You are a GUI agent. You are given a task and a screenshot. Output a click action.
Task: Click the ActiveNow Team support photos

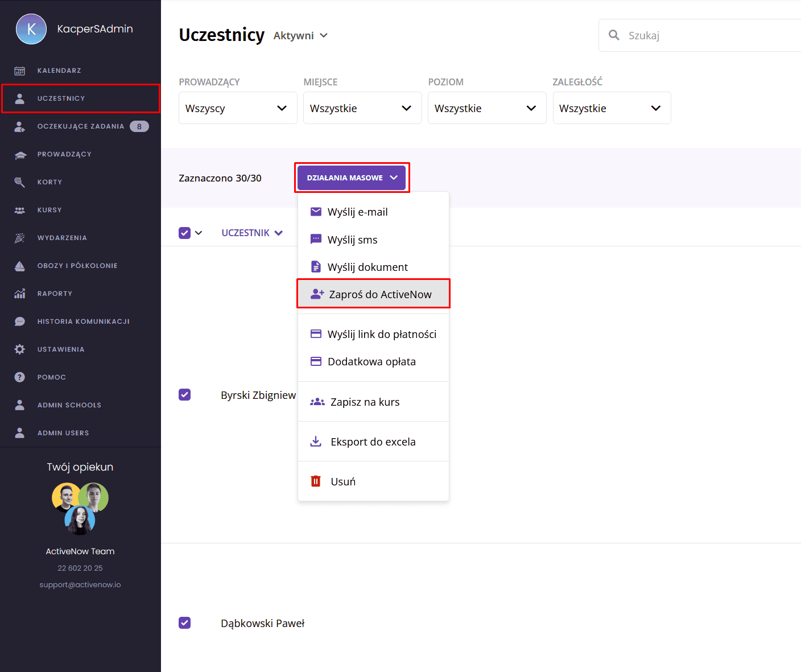pos(80,509)
